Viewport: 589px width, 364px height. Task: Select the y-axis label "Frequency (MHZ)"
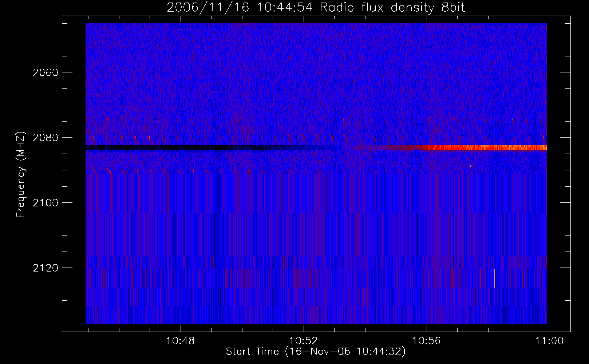pos(21,175)
